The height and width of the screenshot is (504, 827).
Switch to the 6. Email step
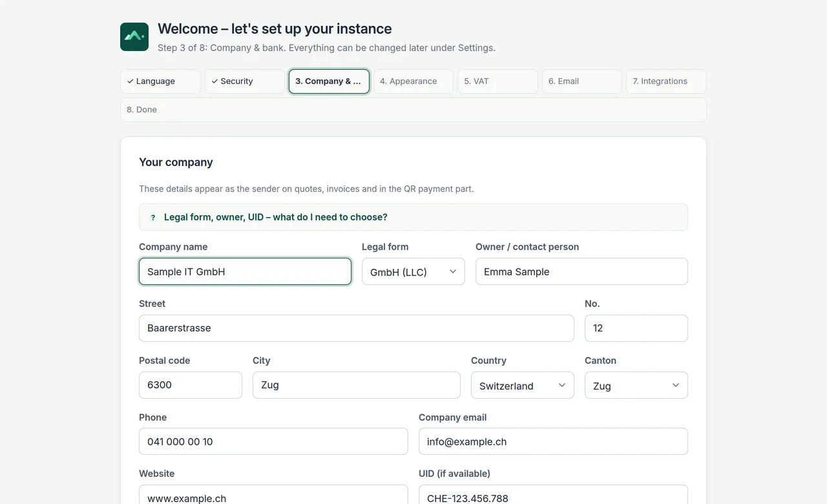tap(582, 81)
